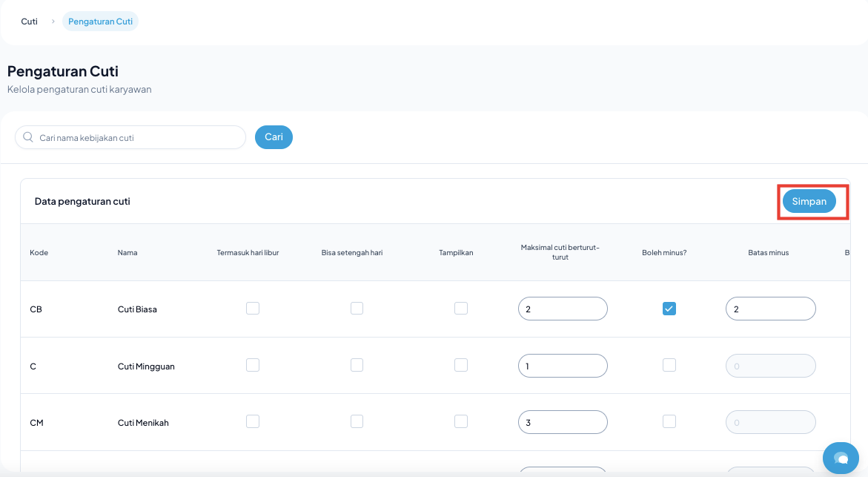The height and width of the screenshot is (477, 868).
Task: Enable Bisa setengah hari for Cuti Menikah
Action: click(x=357, y=421)
